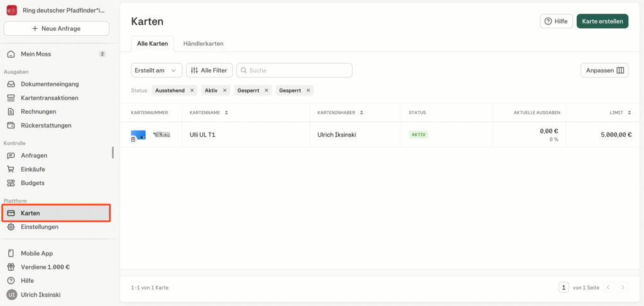Click the Einstellungen gear icon
644x306 pixels.
[x=11, y=227]
